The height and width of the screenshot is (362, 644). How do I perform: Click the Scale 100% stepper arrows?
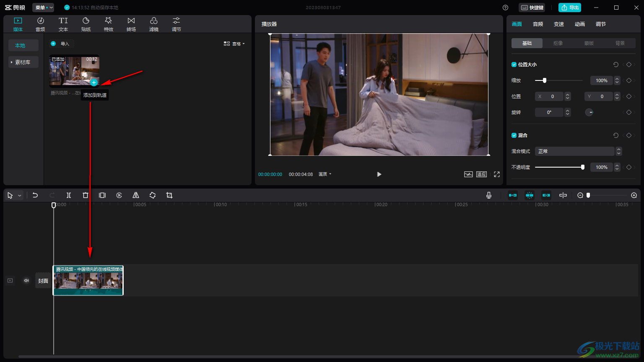tap(617, 80)
